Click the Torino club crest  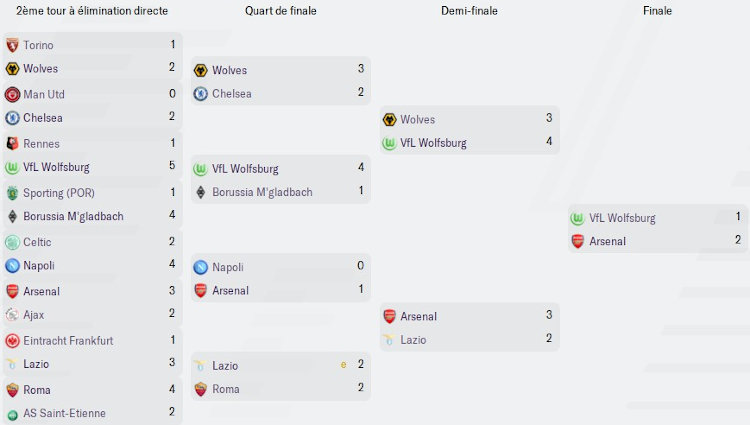point(12,45)
